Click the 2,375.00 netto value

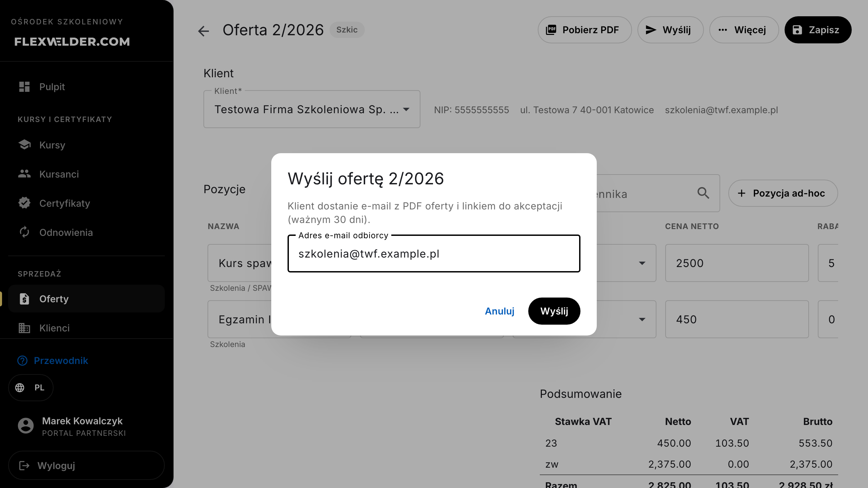tap(670, 464)
